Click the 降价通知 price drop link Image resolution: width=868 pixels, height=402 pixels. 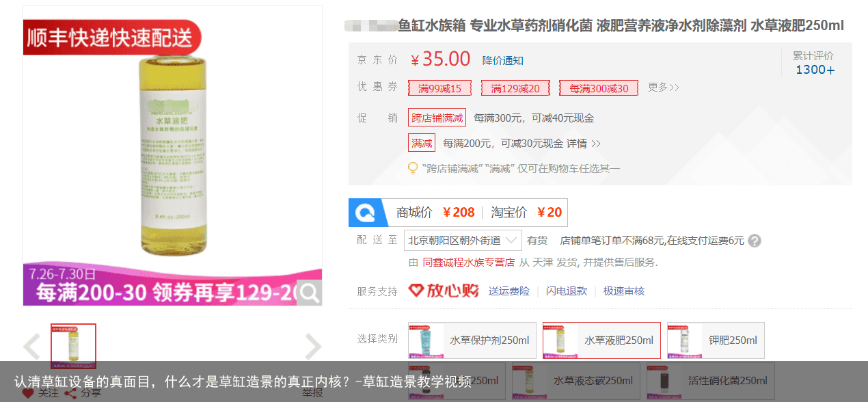[x=503, y=60]
